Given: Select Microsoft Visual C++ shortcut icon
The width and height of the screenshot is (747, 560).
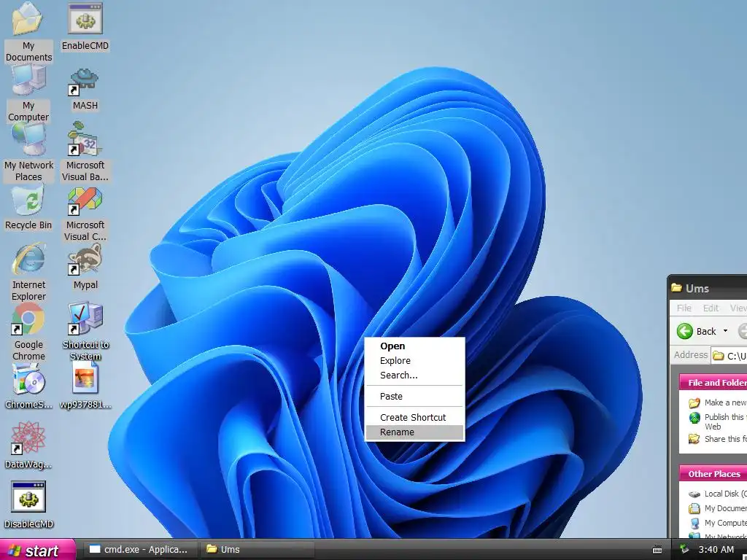Looking at the screenshot, I should point(85,214).
